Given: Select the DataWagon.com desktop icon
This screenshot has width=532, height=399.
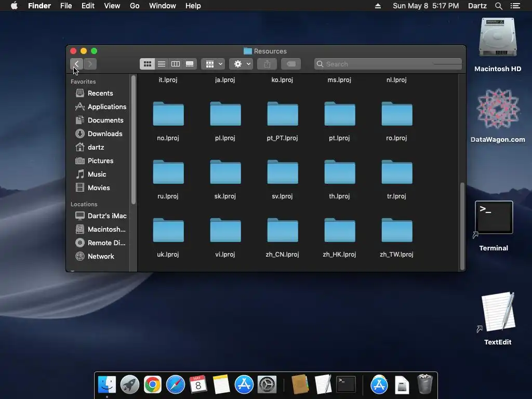Looking at the screenshot, I should [x=498, y=109].
